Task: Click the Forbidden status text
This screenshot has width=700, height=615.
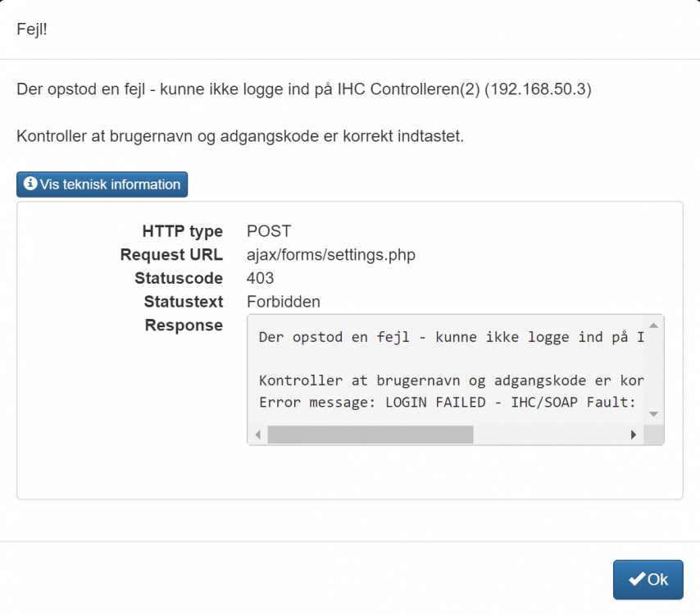Action: 283,302
